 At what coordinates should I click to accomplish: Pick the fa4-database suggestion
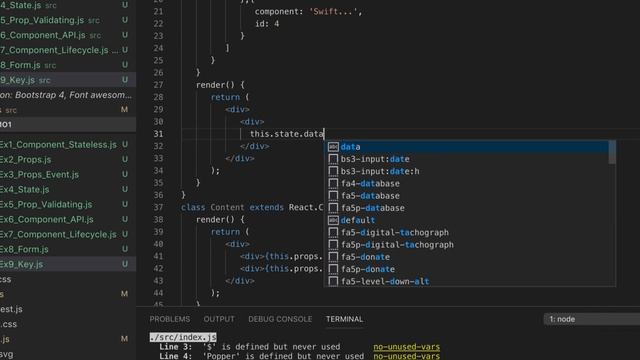[x=466, y=183]
